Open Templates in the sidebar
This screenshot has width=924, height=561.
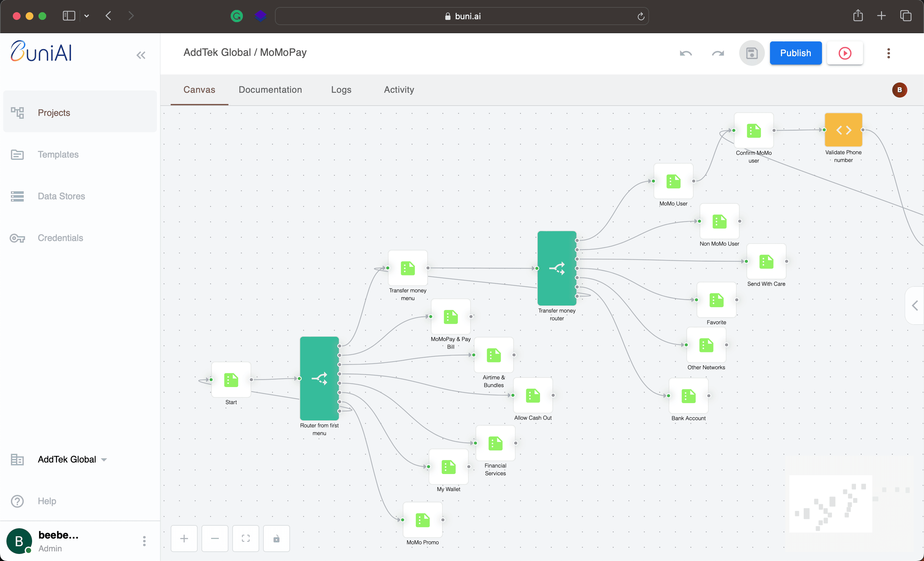pyautogui.click(x=80, y=154)
